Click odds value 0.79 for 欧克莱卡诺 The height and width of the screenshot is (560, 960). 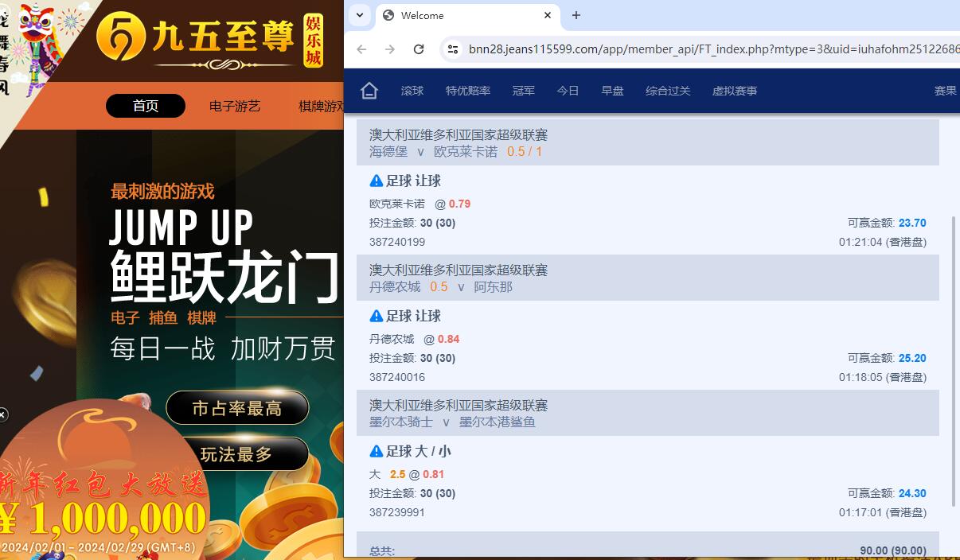pos(459,204)
